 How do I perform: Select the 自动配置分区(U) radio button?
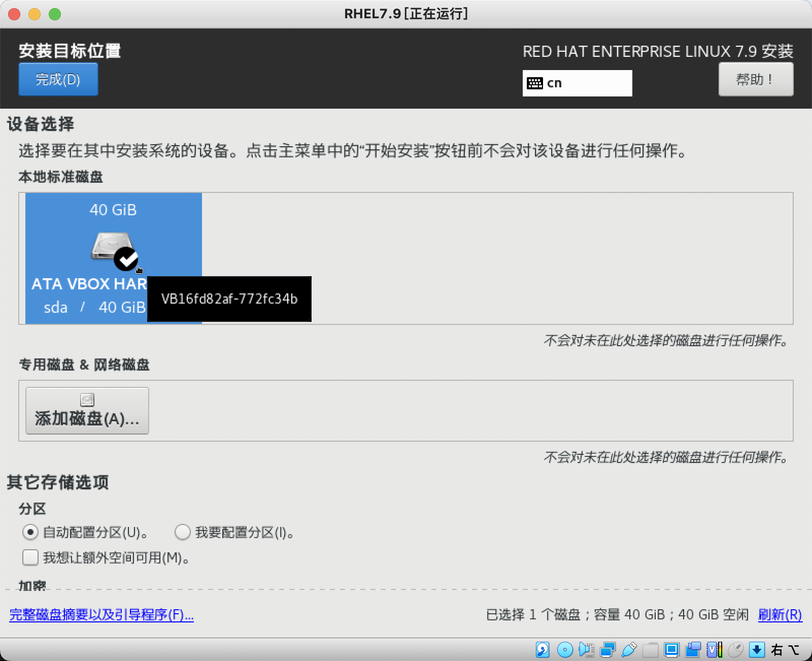tap(30, 532)
